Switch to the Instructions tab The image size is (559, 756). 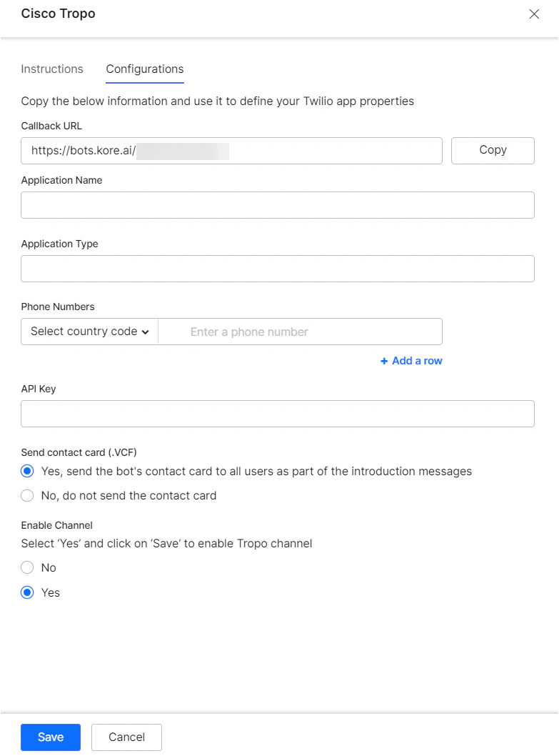pos(52,69)
